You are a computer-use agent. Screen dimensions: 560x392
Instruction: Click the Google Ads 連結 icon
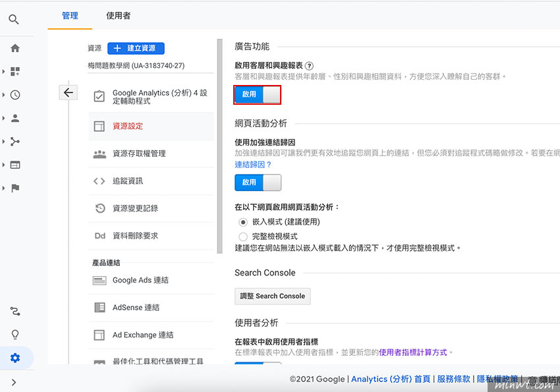[99, 280]
